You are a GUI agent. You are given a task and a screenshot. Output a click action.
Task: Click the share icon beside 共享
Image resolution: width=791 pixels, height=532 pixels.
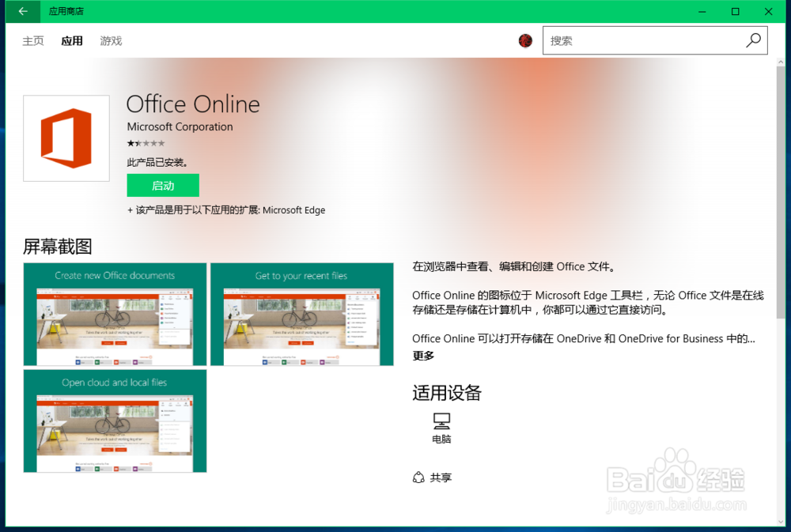[x=418, y=477]
